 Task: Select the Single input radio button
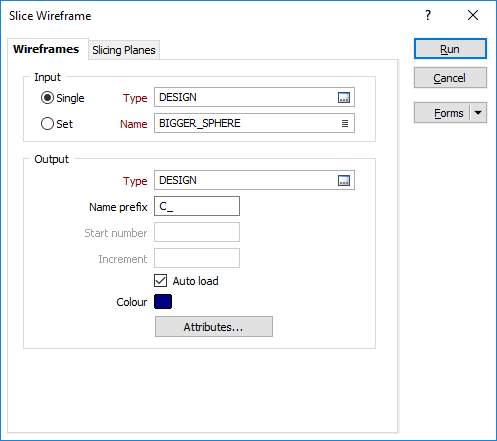(47, 98)
